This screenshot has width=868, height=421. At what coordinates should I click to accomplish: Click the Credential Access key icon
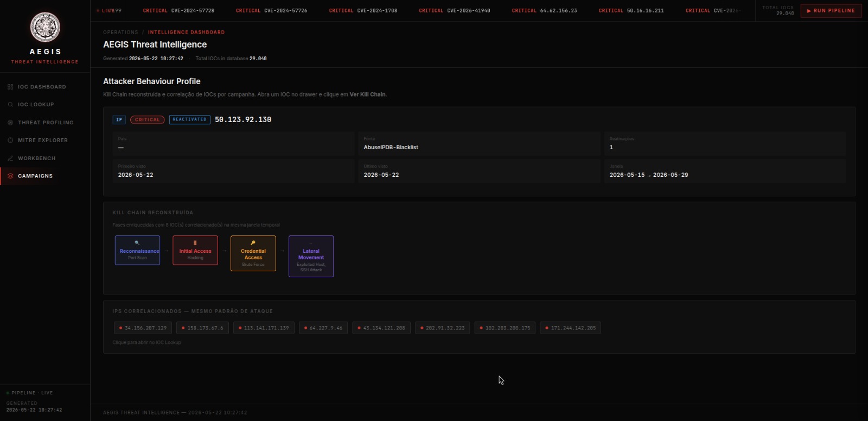point(253,243)
